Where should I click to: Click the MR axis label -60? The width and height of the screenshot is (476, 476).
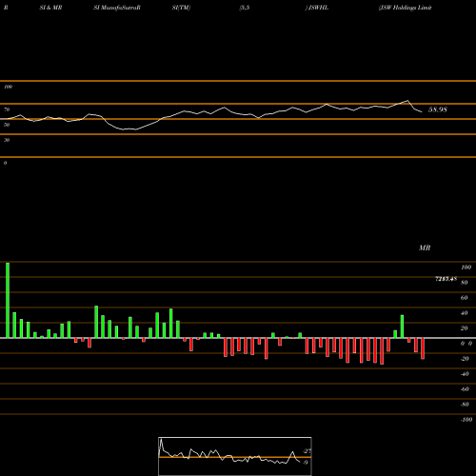[465, 389]
